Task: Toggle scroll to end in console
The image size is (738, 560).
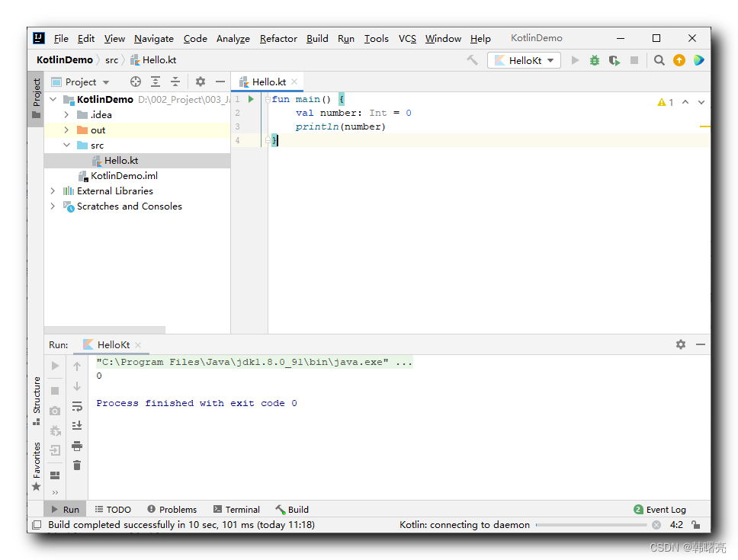Action: pos(77,426)
